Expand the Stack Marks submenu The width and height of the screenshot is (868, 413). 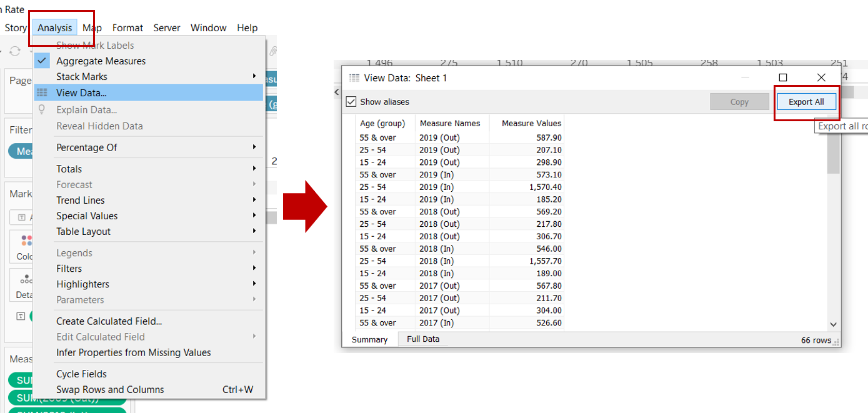(81, 76)
